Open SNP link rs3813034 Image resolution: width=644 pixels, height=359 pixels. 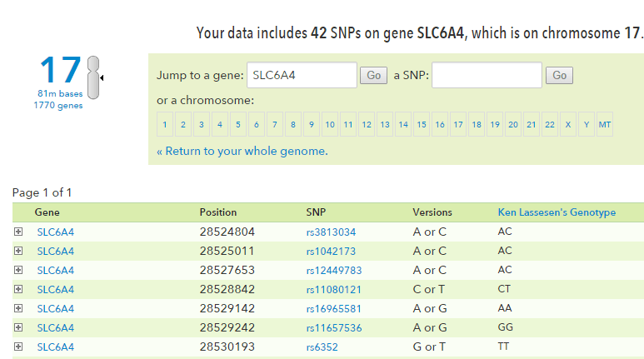point(331,232)
